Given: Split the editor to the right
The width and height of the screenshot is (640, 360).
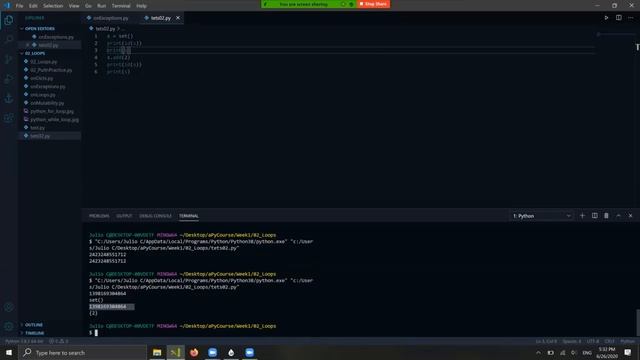Looking at the screenshot, I should tap(619, 18).
